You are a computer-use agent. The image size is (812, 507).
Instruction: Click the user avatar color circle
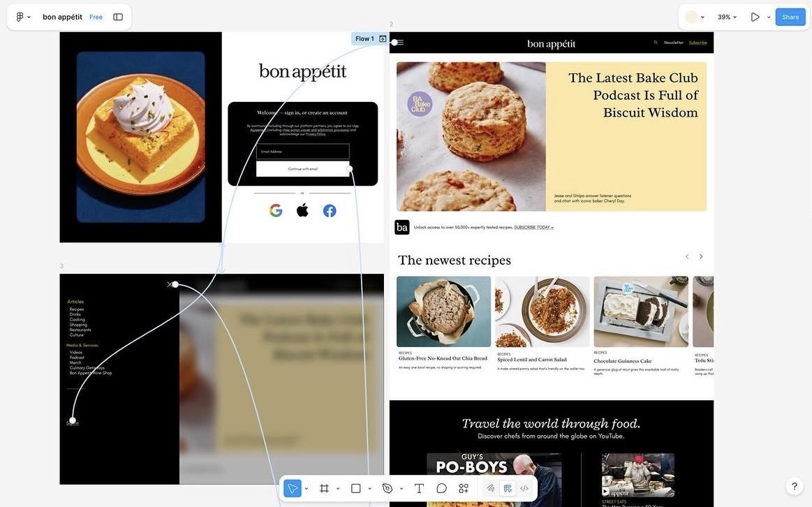[x=691, y=17]
